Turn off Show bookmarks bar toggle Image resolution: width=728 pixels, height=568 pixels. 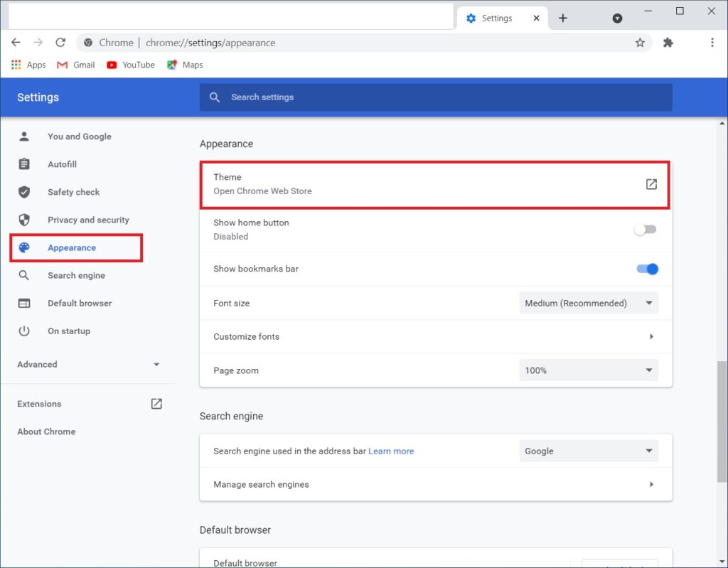click(647, 269)
